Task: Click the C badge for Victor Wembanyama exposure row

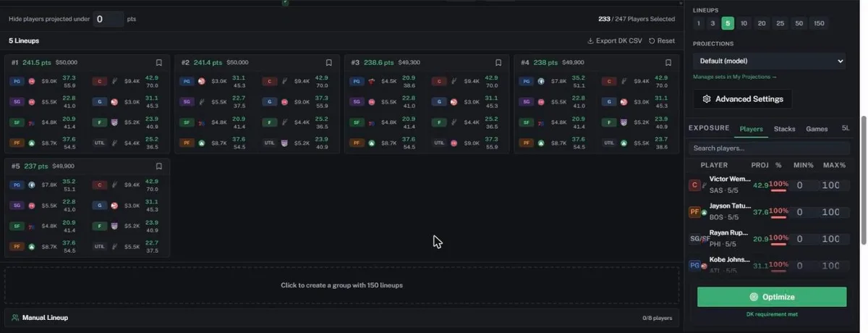Action: tap(694, 185)
